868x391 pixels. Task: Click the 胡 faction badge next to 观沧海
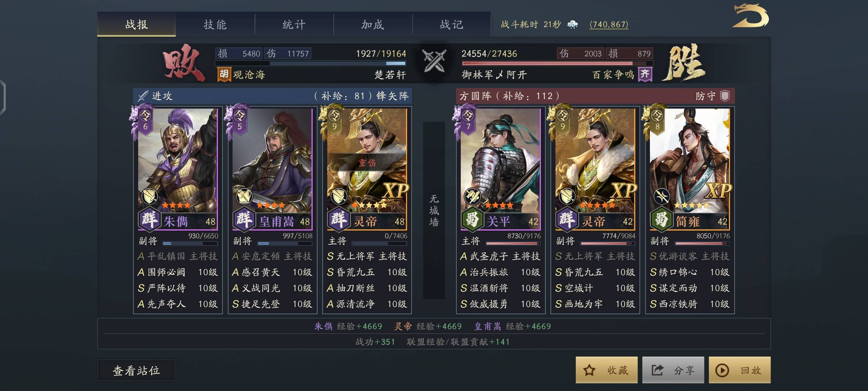pos(224,75)
